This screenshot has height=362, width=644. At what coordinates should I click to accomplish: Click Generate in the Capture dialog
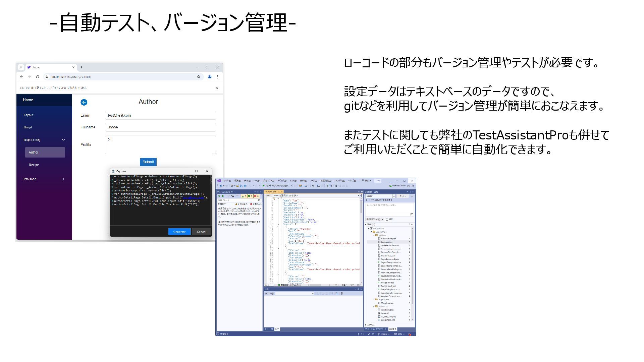[x=179, y=232]
